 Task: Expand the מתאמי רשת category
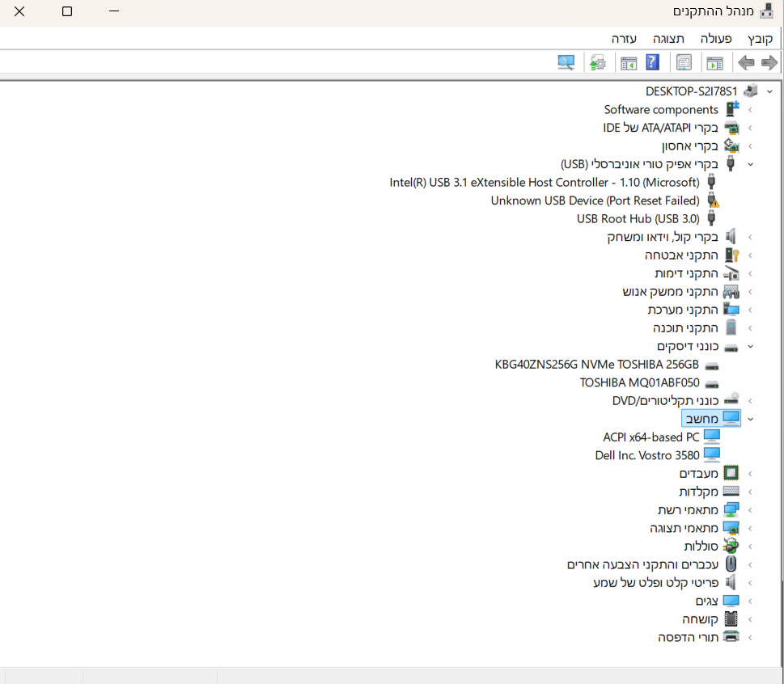(x=751, y=510)
